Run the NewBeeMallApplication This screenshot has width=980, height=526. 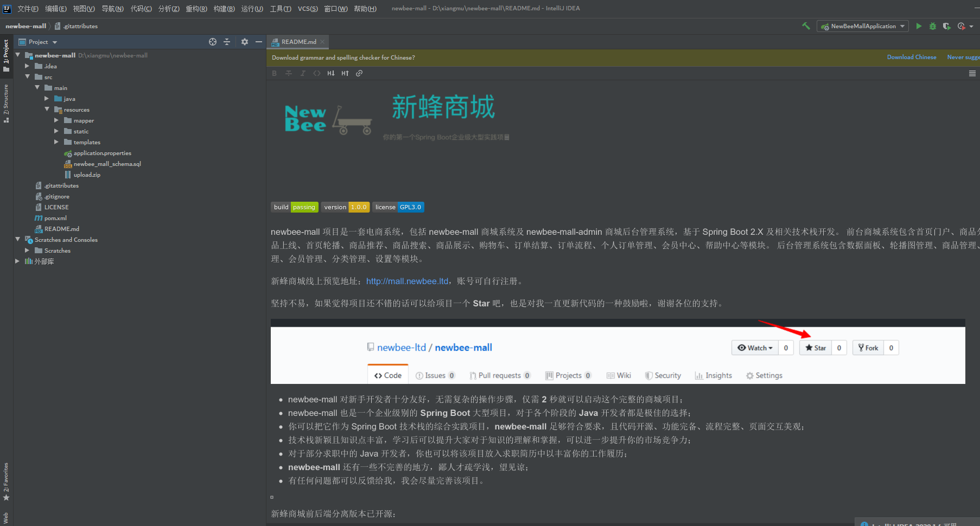click(x=919, y=25)
